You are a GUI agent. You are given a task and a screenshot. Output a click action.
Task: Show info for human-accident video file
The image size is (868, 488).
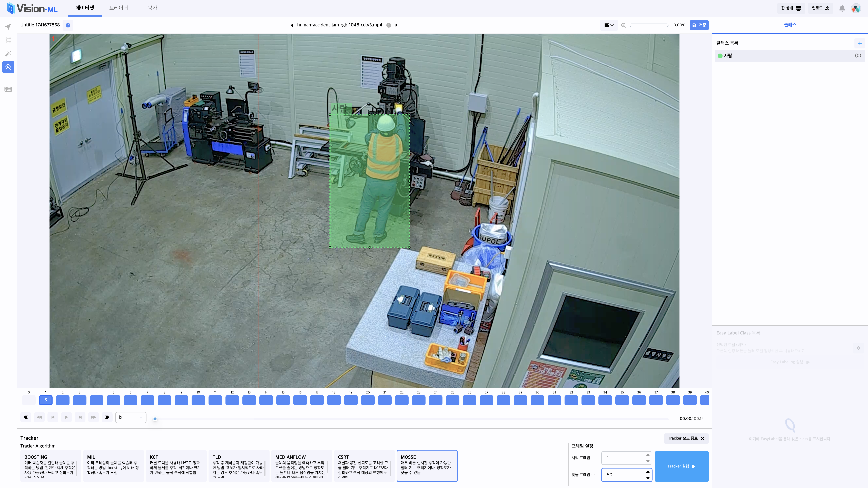389,25
